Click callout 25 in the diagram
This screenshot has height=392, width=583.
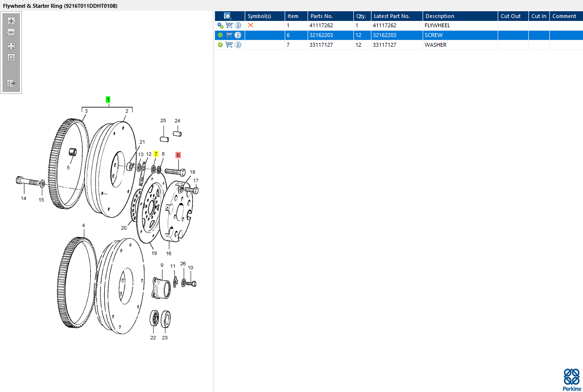tap(163, 120)
